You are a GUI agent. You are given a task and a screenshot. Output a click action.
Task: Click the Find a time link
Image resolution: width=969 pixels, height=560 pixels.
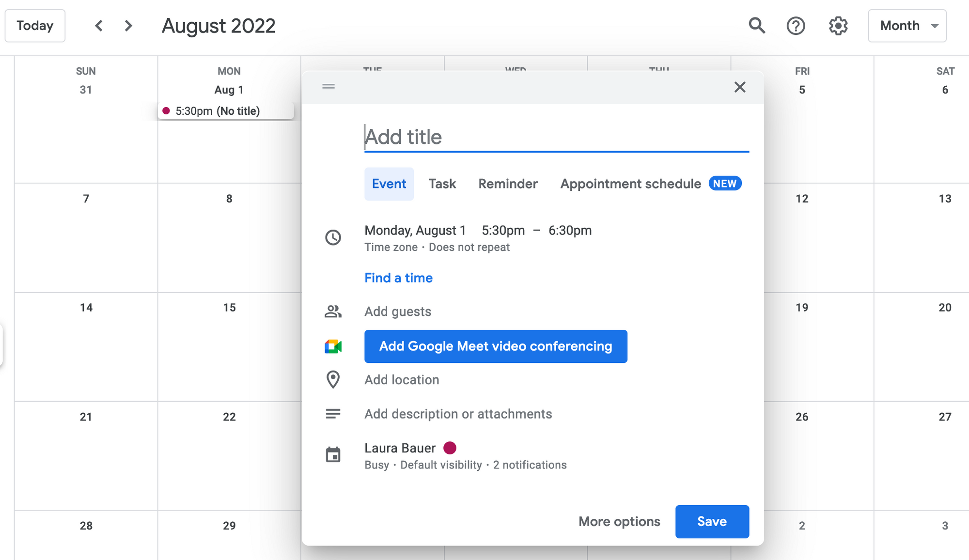(399, 278)
